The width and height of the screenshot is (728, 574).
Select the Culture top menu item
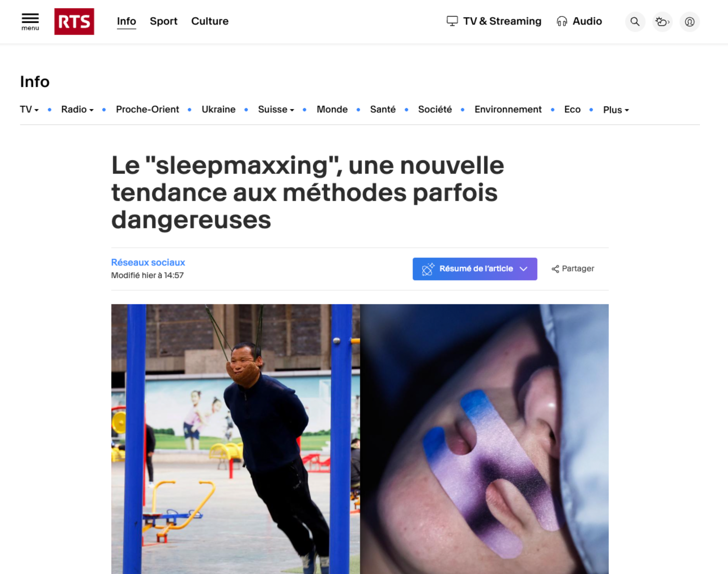tap(210, 21)
